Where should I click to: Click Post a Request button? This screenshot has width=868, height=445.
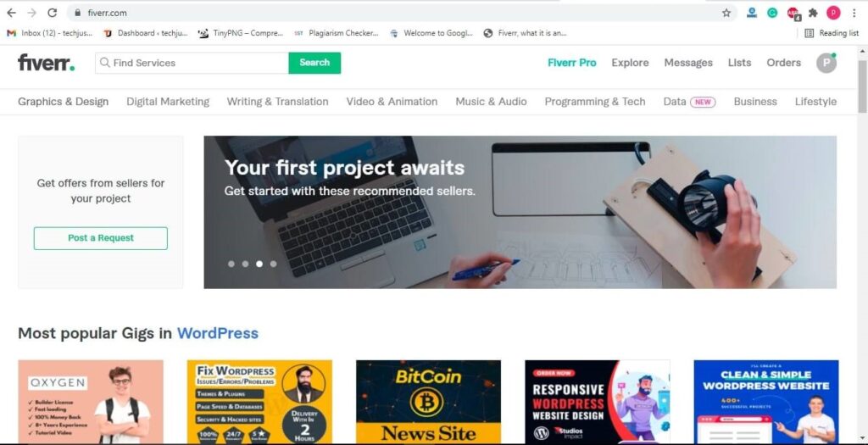pos(101,238)
